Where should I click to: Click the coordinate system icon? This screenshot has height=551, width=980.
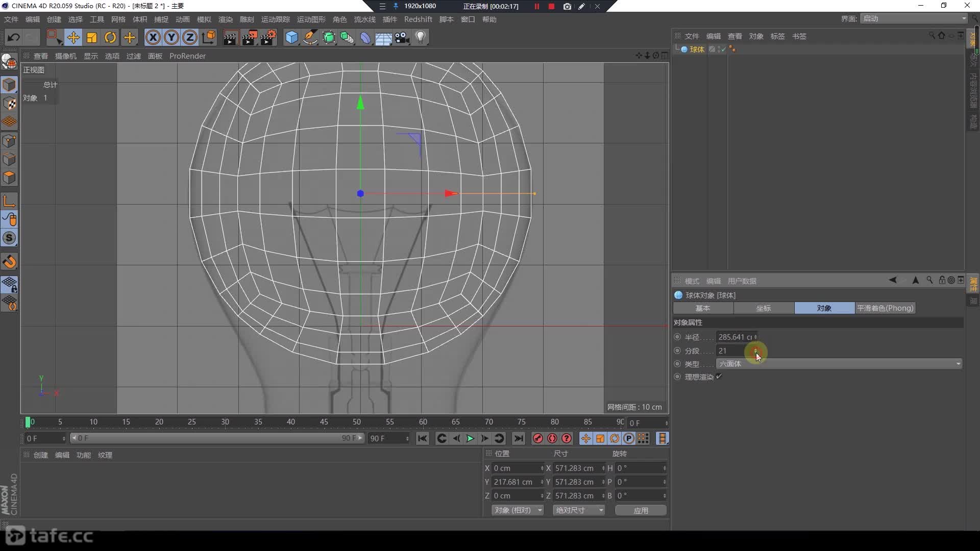point(209,37)
